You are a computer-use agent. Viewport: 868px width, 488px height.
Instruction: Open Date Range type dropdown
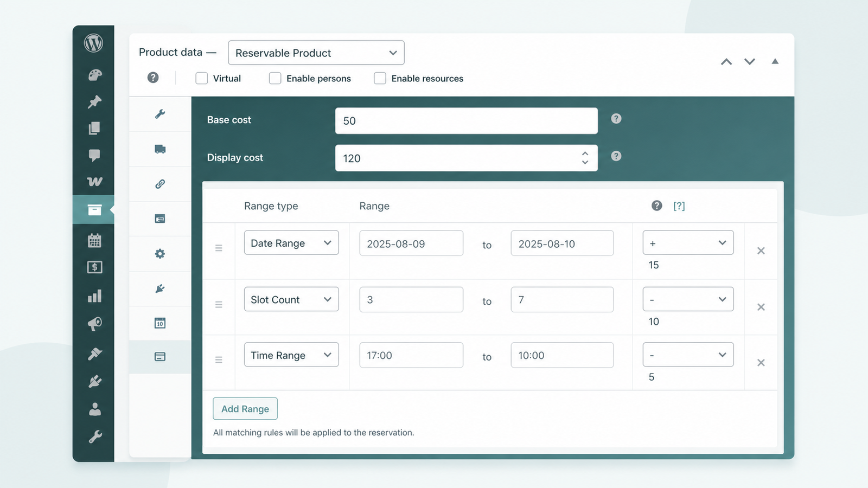tap(291, 243)
